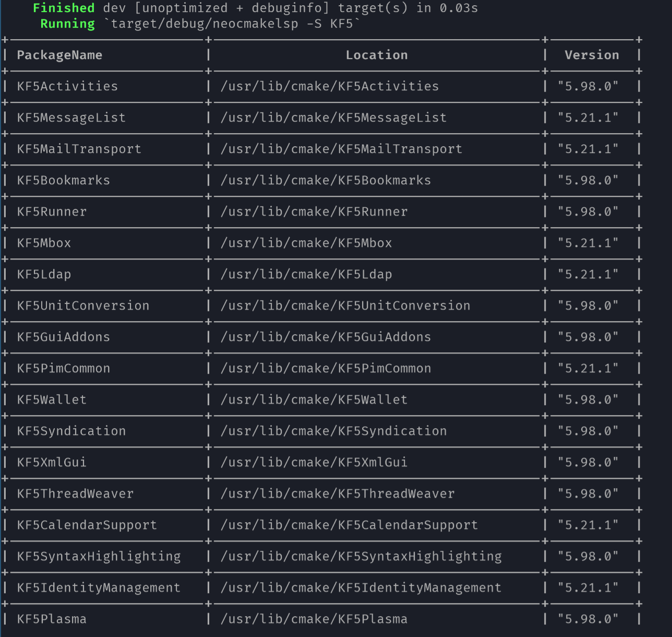
Task: Click the version value in the KF5XmlGui row
Action: pos(588,463)
